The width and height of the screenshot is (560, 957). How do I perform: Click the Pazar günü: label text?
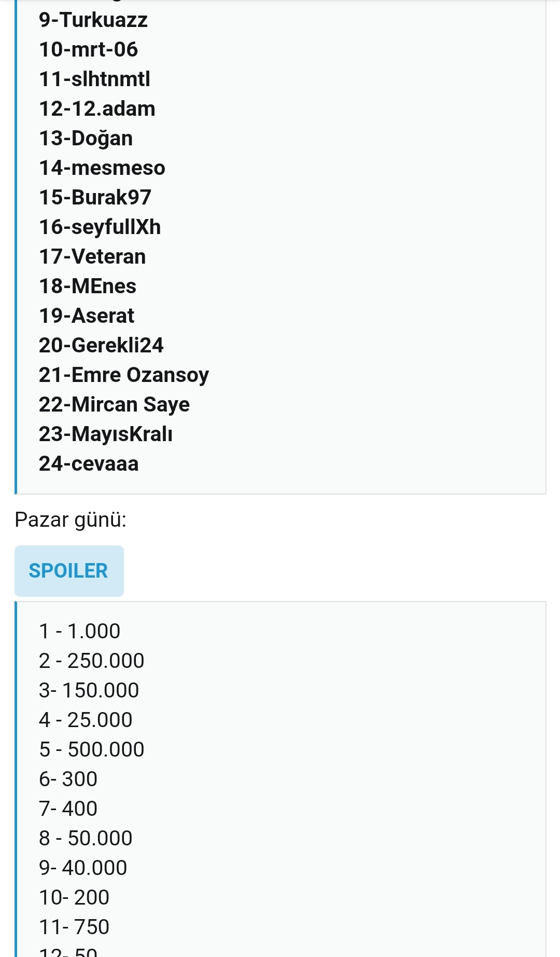[x=71, y=519]
